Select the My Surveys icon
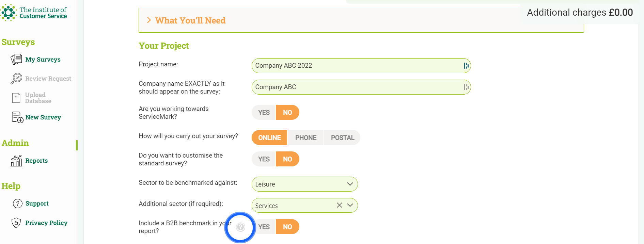This screenshot has height=244, width=644. tap(16, 59)
